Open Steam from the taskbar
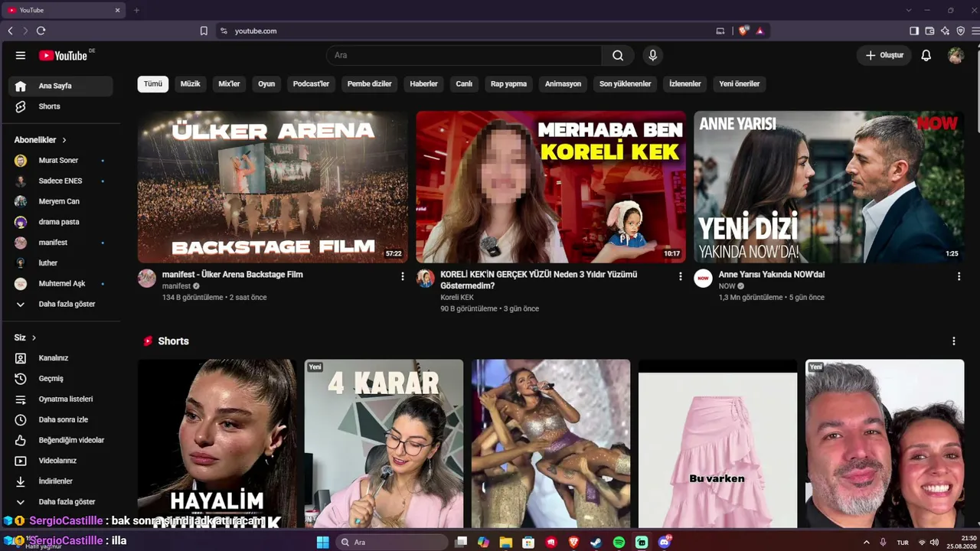 click(x=596, y=542)
